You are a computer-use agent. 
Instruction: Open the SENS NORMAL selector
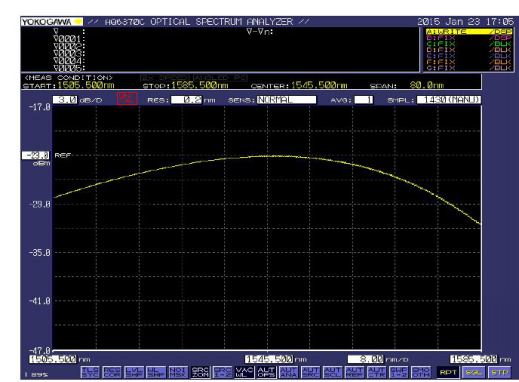tap(286, 100)
